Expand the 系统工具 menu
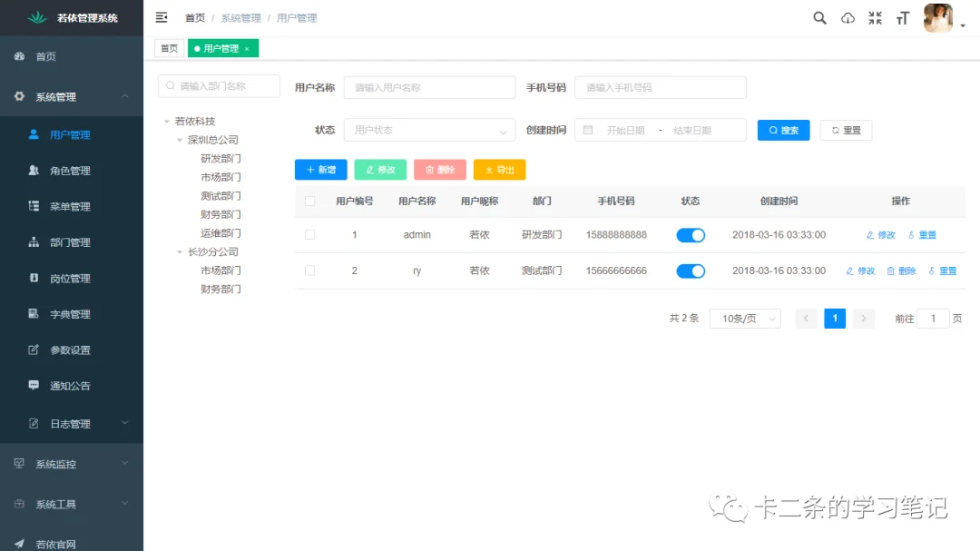 pos(125,504)
